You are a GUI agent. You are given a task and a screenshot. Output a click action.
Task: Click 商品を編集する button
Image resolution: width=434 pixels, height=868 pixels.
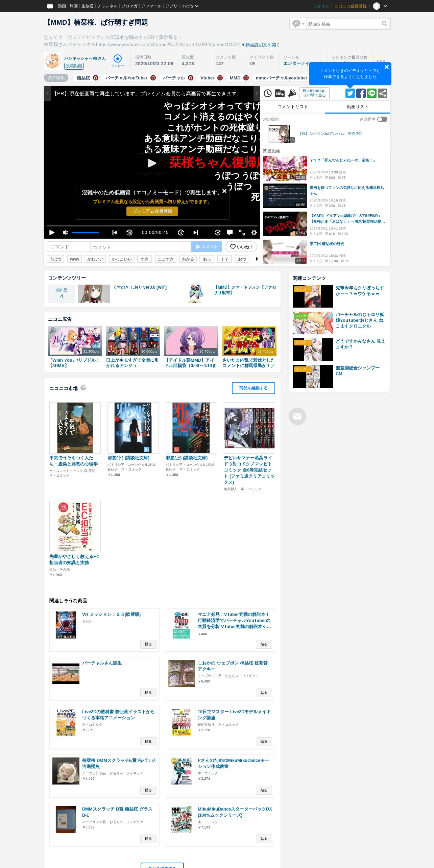coord(254,388)
